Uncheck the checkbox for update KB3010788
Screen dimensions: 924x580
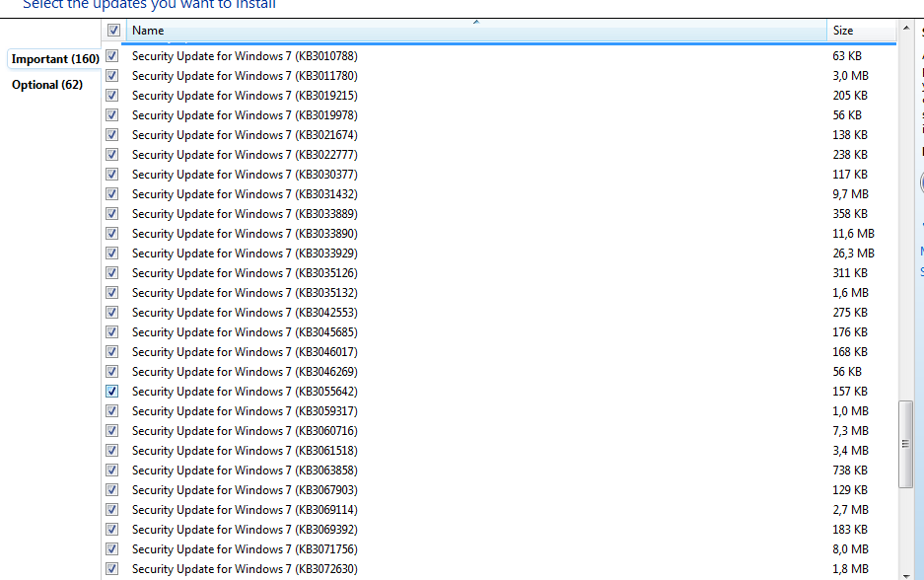click(x=112, y=56)
